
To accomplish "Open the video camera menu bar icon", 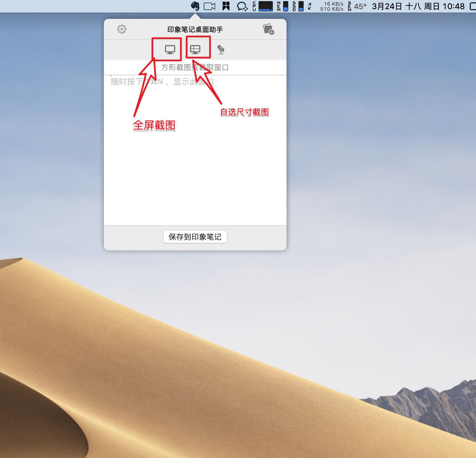I will coord(209,6).
